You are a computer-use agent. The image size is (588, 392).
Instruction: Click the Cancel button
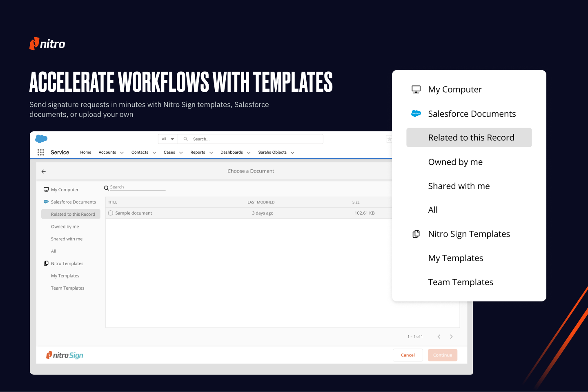(408, 355)
